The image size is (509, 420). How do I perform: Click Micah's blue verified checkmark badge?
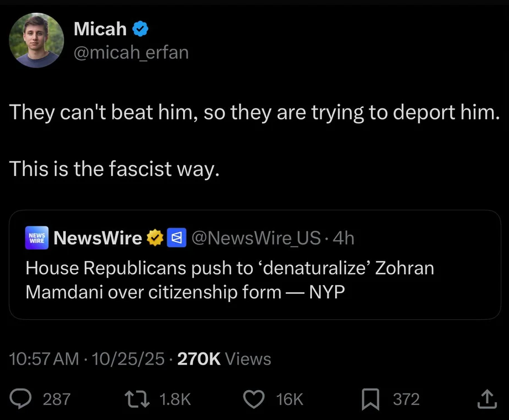coord(141,29)
